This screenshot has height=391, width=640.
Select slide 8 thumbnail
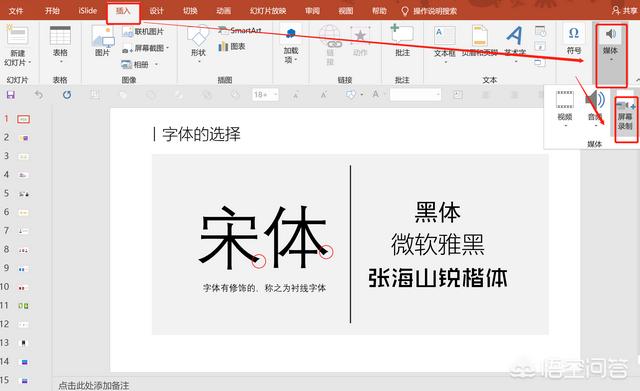(23, 250)
